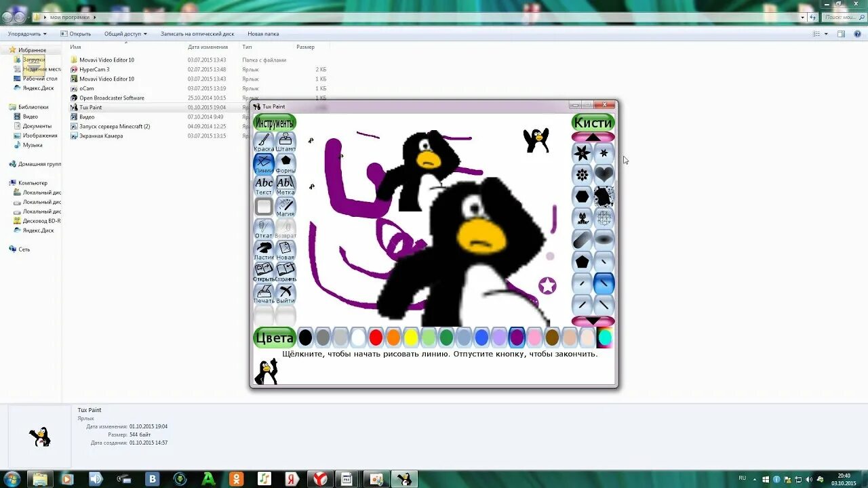This screenshot has height=488, width=868.
Task: Select Open Broadcaster Software shortcut
Action: (x=111, y=98)
